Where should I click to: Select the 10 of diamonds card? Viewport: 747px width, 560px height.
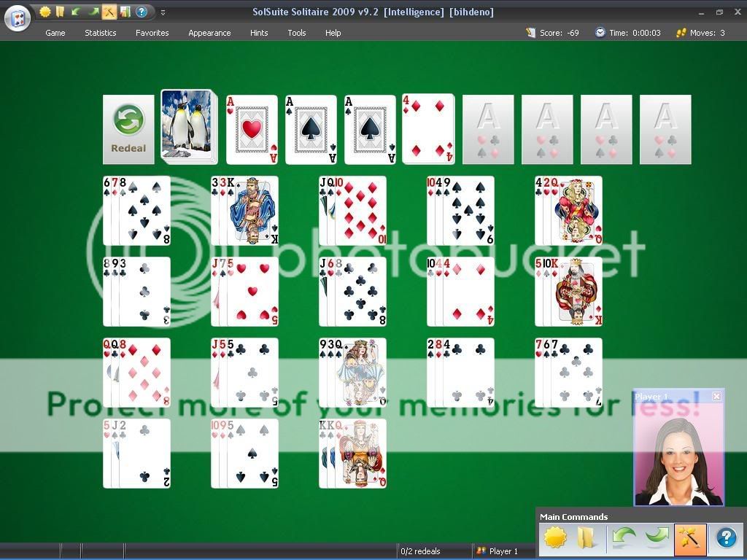pos(360,211)
